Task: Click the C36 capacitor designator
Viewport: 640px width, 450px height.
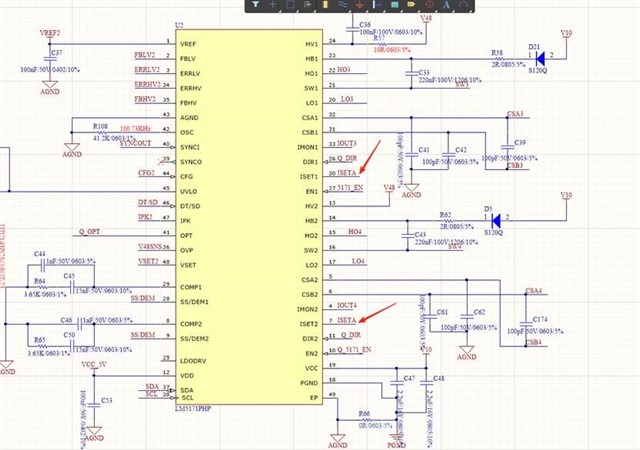Action: coord(365,25)
